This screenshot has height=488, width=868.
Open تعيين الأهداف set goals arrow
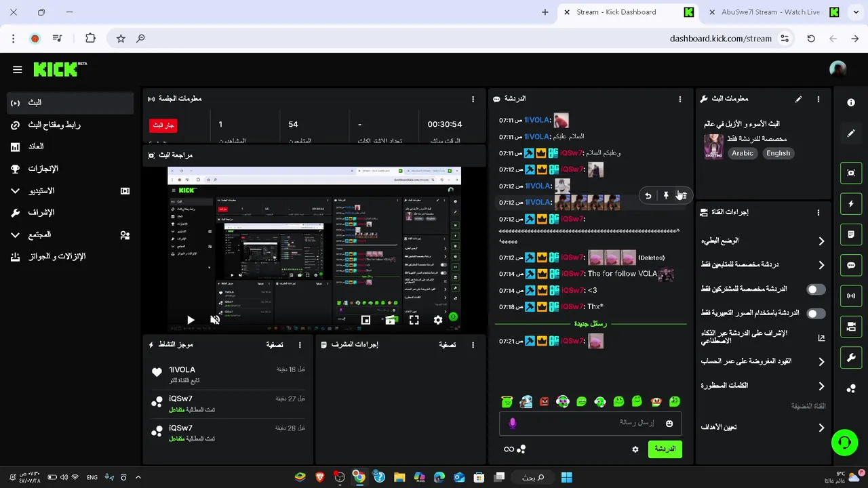pos(821,428)
